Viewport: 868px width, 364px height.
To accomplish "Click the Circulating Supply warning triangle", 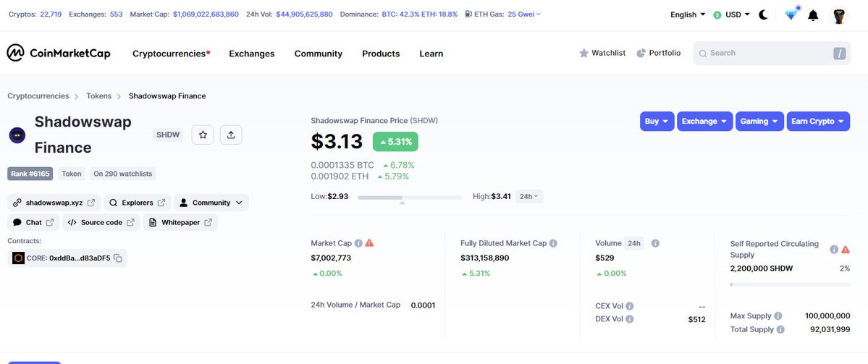I will [846, 250].
